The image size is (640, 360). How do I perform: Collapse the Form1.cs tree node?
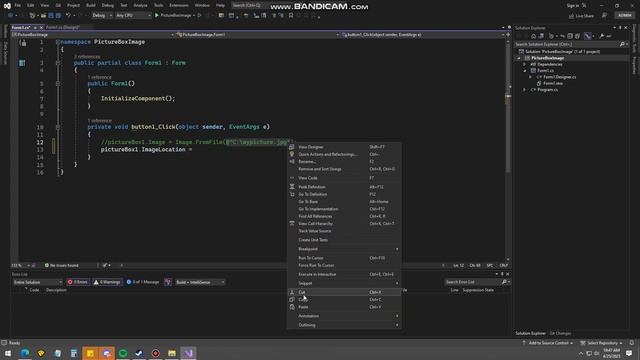(525, 71)
